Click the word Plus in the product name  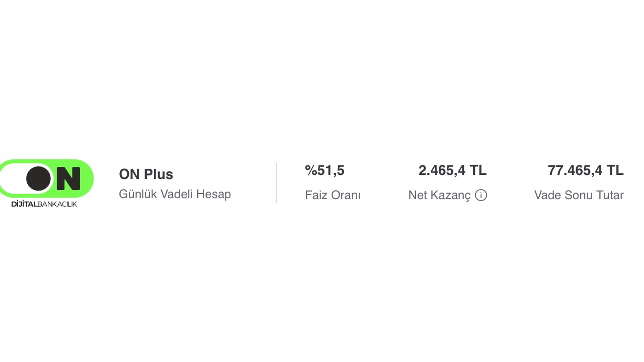coord(159,174)
